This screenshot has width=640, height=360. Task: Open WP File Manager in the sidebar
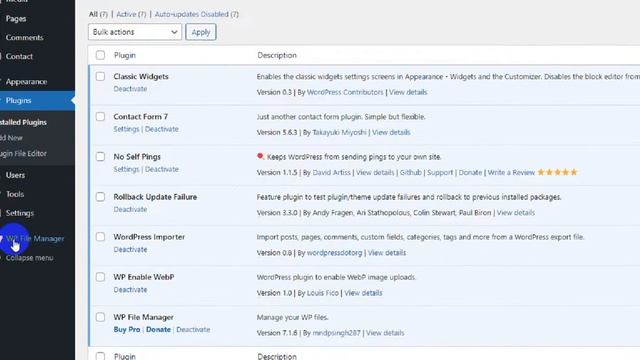pos(35,239)
